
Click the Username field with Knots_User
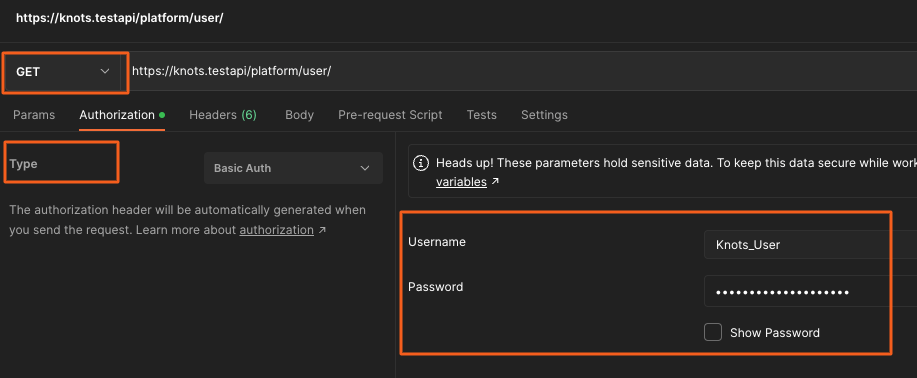click(811, 245)
